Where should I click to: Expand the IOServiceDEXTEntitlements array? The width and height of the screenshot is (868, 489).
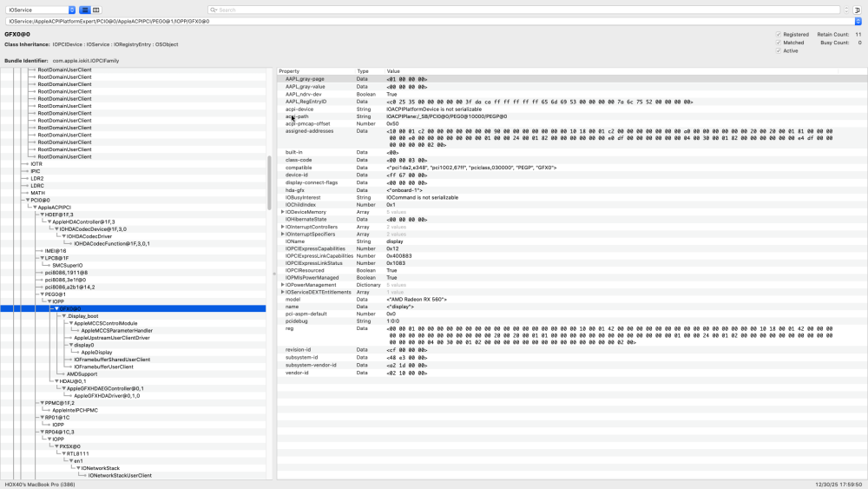[282, 293]
